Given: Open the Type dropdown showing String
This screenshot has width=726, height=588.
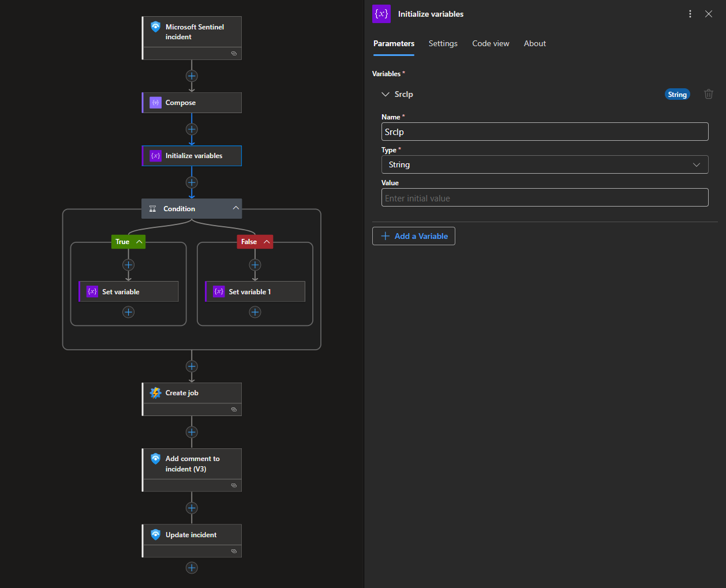Looking at the screenshot, I should pos(544,164).
